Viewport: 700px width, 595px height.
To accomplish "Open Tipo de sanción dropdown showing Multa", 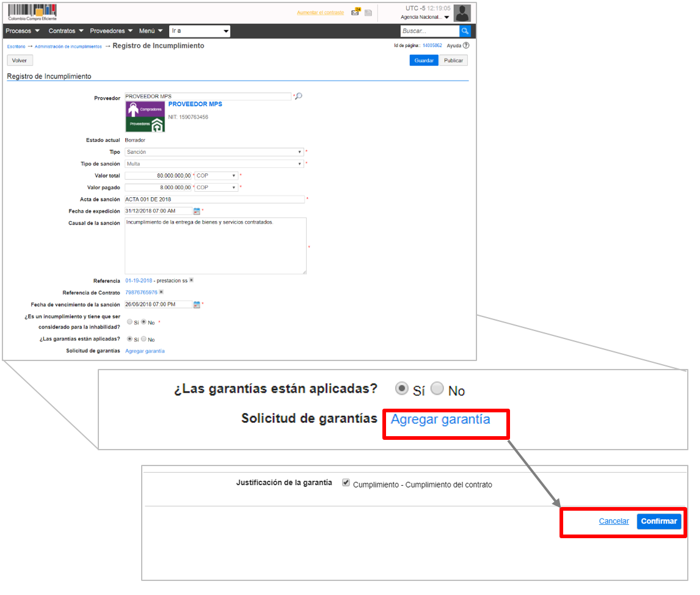I will pos(214,164).
